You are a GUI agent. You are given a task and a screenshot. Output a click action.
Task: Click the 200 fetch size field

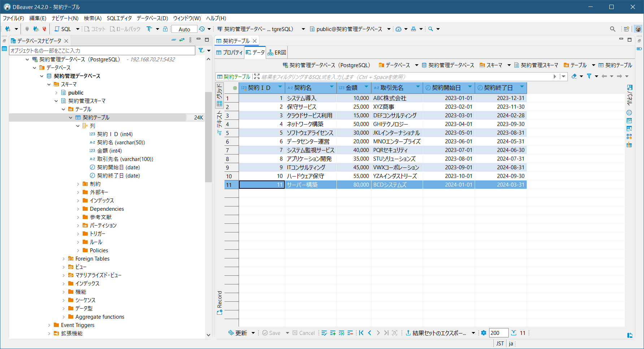click(499, 333)
